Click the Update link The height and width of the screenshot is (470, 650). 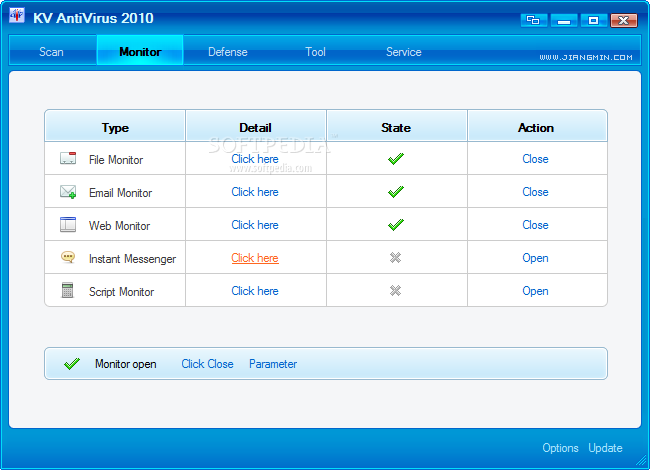[x=605, y=448]
